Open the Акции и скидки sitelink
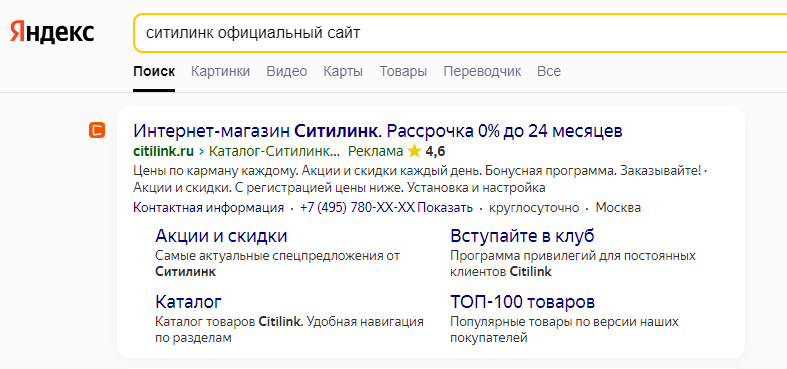The image size is (787, 369). point(221,235)
